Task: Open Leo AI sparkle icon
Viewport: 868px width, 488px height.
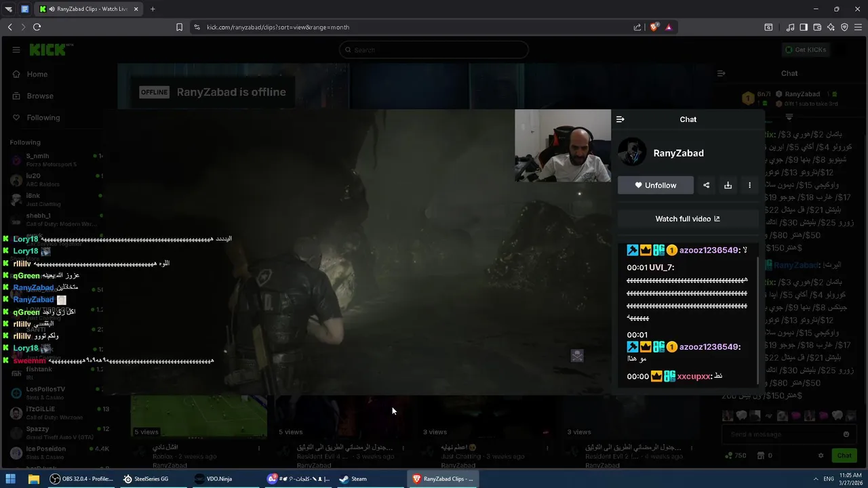Action: point(831,27)
